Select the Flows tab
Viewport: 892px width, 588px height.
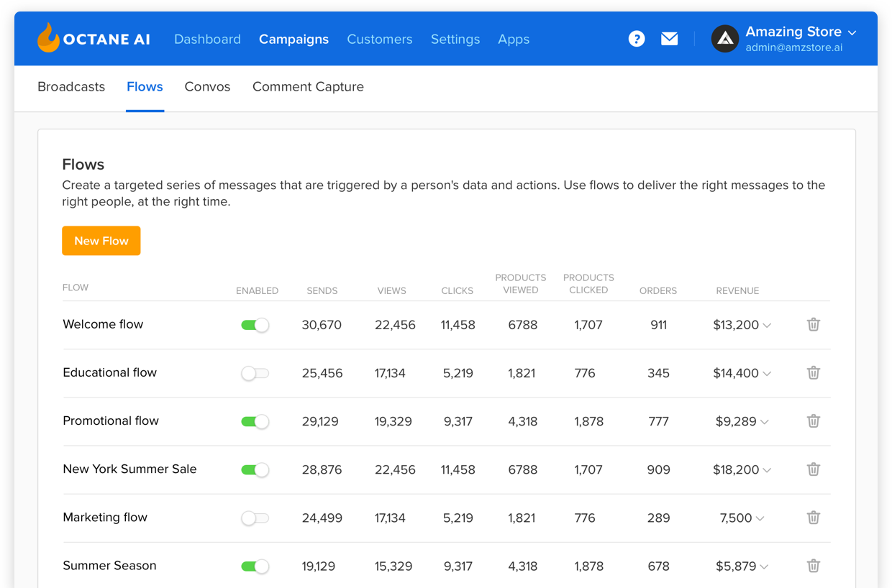tap(145, 86)
